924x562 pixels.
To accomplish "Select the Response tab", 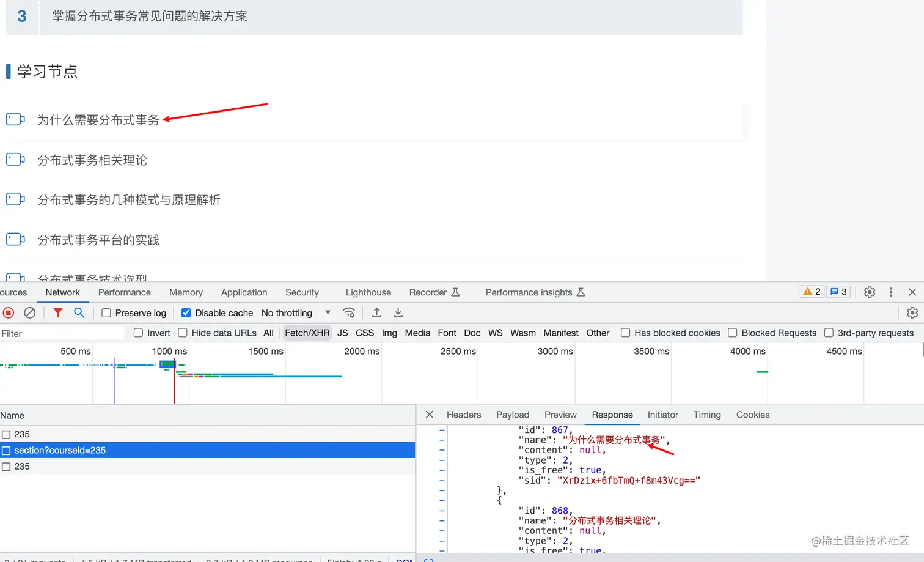I will click(612, 415).
